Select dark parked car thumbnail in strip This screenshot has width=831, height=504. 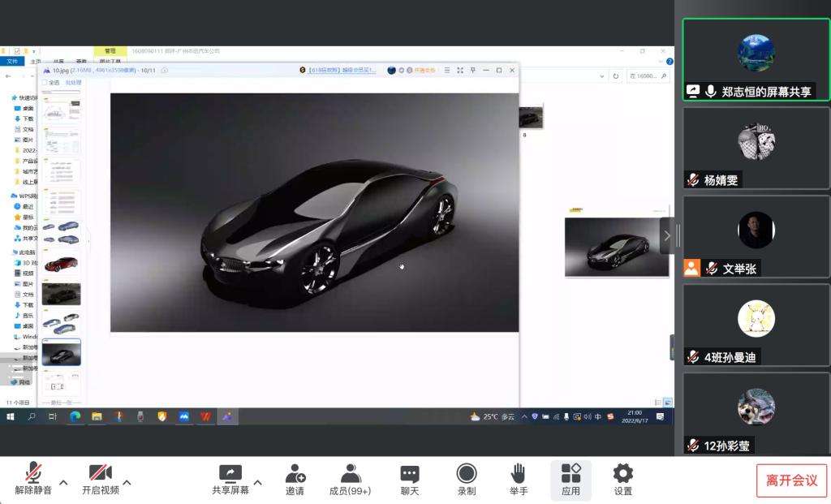point(62,294)
